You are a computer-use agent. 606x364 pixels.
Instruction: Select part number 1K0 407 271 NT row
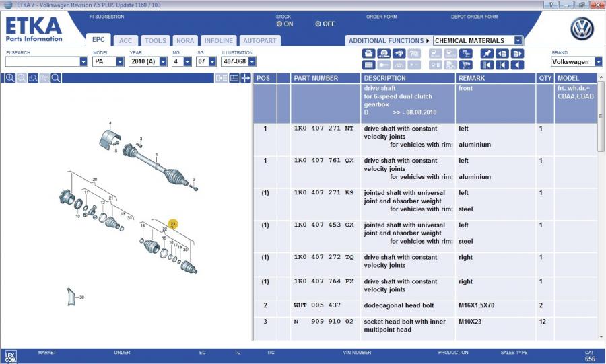point(324,129)
